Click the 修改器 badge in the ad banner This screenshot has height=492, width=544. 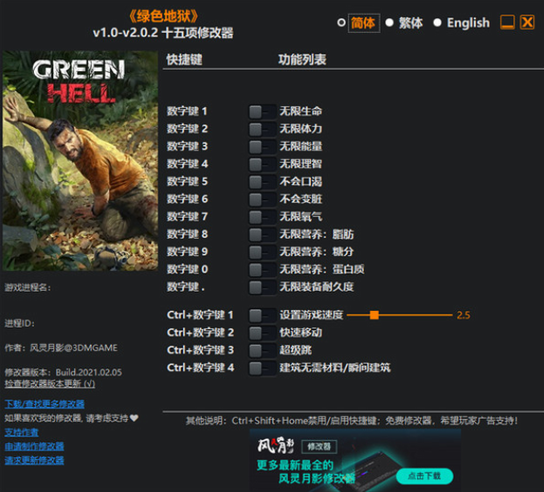[x=319, y=447]
